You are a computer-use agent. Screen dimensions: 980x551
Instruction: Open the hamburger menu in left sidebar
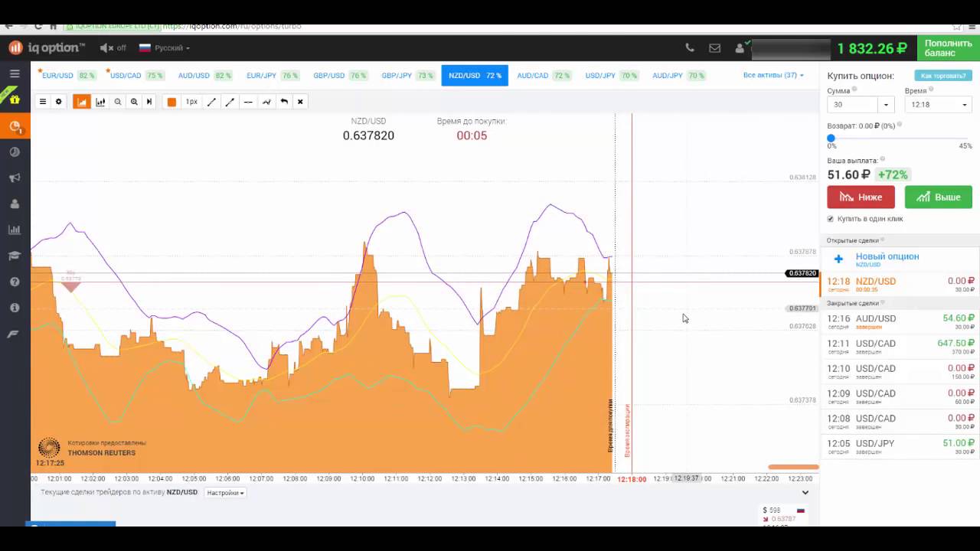pyautogui.click(x=15, y=73)
